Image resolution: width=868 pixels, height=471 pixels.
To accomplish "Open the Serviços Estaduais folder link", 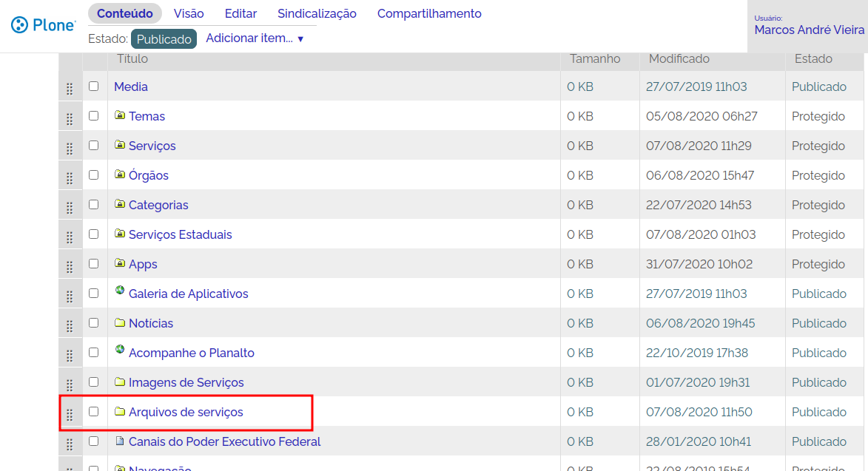I will tap(180, 234).
